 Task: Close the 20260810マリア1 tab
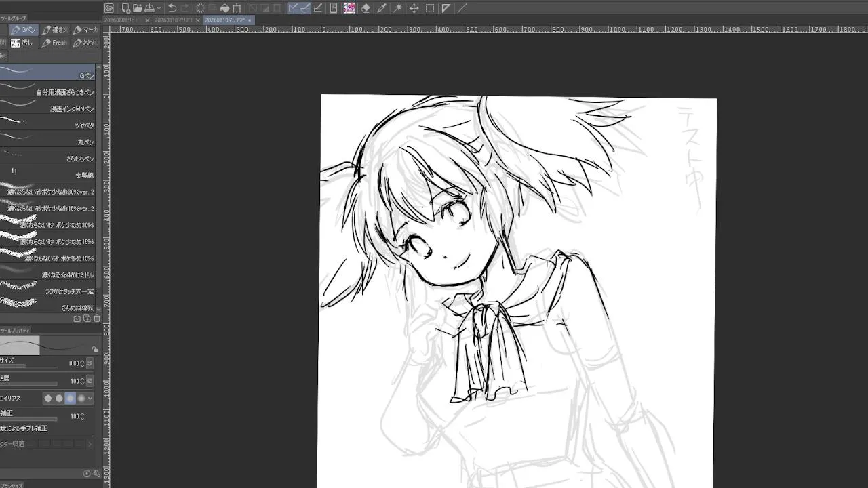(197, 20)
